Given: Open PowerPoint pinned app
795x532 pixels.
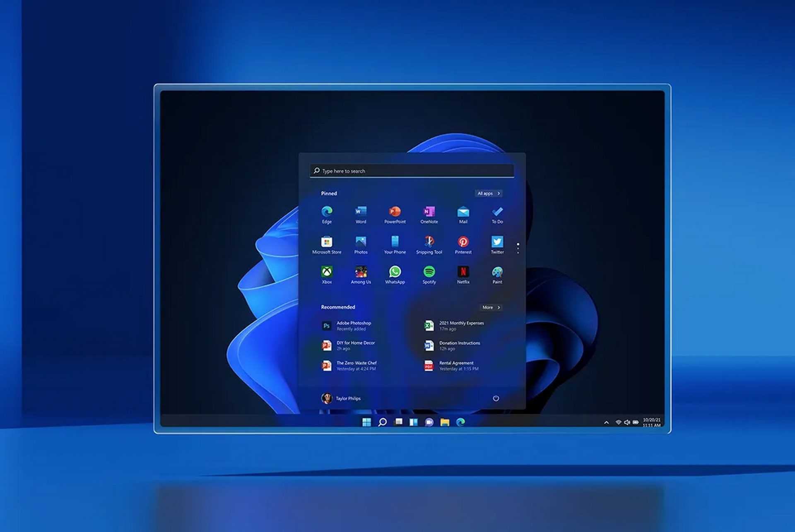Looking at the screenshot, I should point(395,215).
